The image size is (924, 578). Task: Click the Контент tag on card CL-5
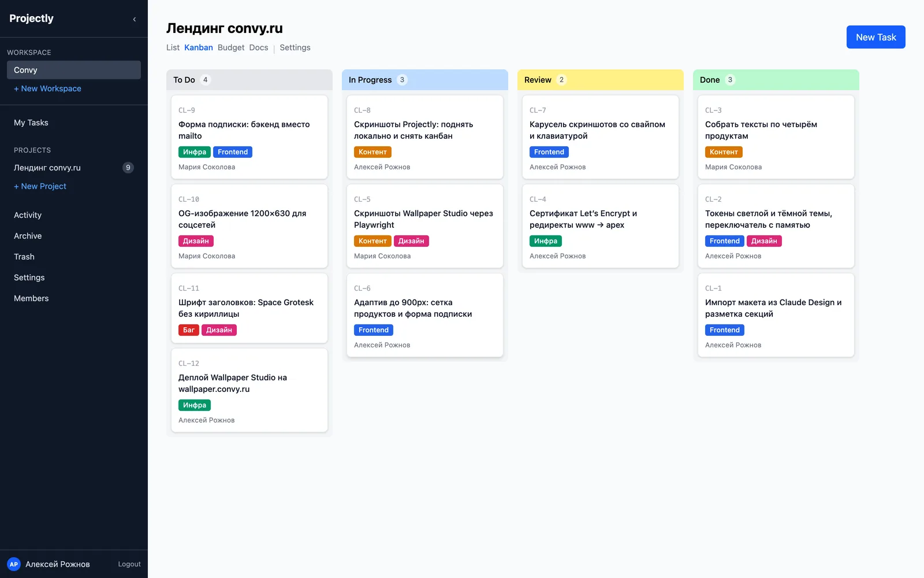click(373, 241)
